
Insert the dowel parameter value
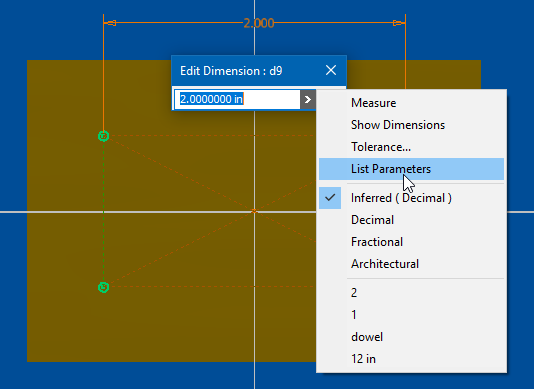[x=411, y=337]
